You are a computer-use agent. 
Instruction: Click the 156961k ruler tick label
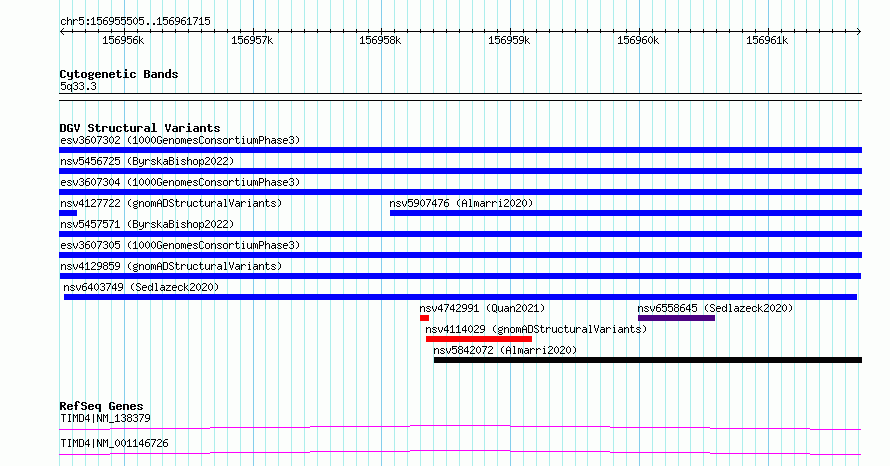click(x=767, y=40)
